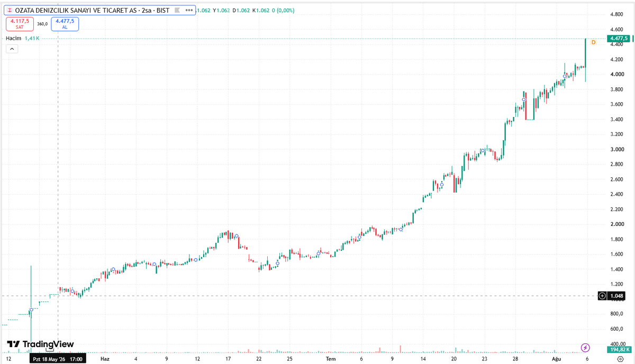This screenshot has height=364, width=635.
Task: Click the blue AL buy button
Action: pyautogui.click(x=65, y=24)
